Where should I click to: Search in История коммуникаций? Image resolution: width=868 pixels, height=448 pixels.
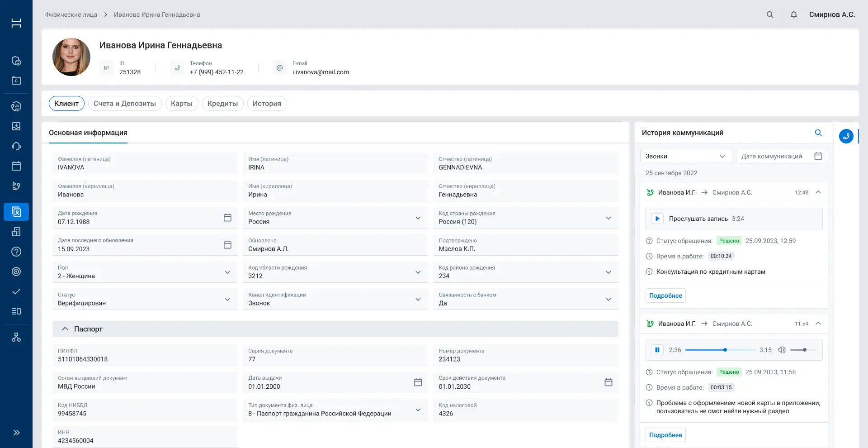(x=818, y=133)
